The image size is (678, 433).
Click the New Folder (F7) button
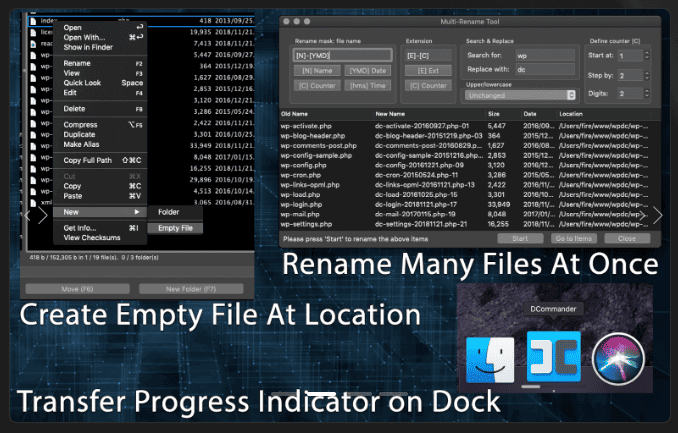(x=191, y=289)
